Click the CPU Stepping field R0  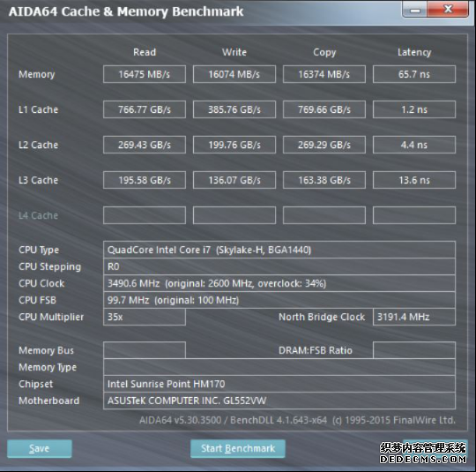(x=279, y=266)
